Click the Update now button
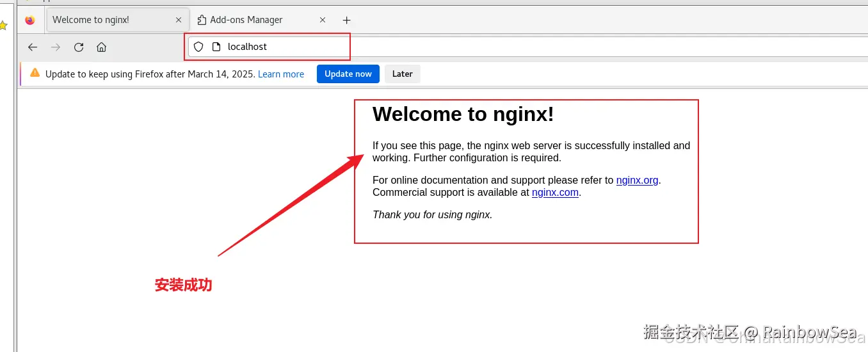 click(348, 74)
